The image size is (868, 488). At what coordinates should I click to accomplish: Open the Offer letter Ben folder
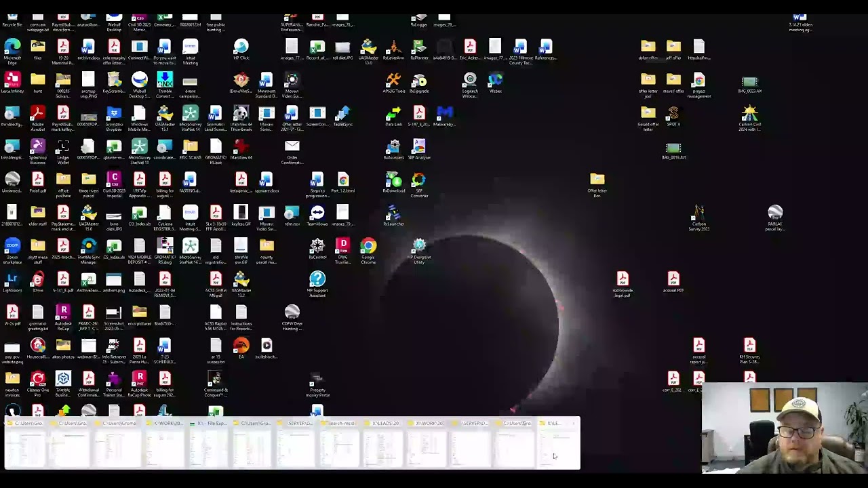click(597, 180)
